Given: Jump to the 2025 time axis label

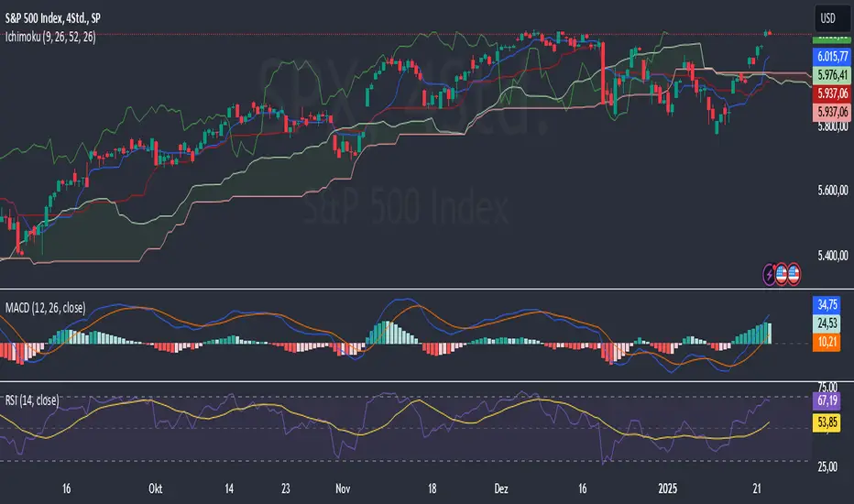Looking at the screenshot, I should [667, 488].
